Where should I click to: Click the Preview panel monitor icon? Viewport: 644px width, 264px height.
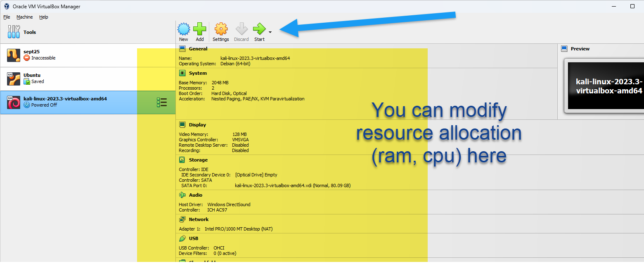click(x=564, y=49)
